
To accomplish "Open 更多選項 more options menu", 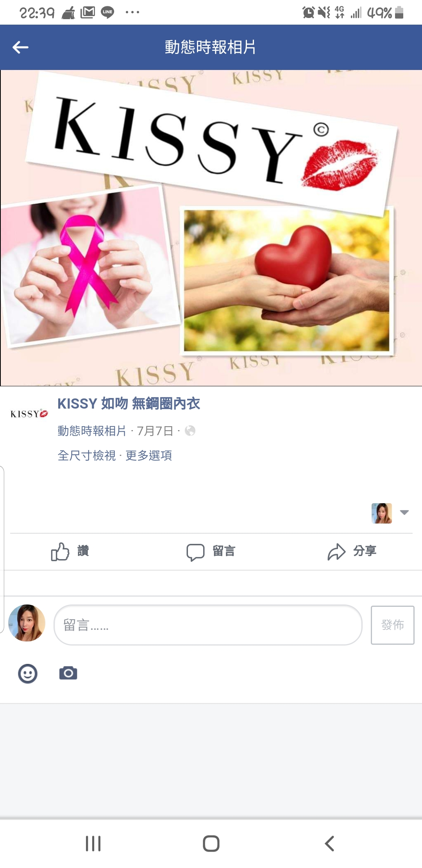I will tap(149, 456).
